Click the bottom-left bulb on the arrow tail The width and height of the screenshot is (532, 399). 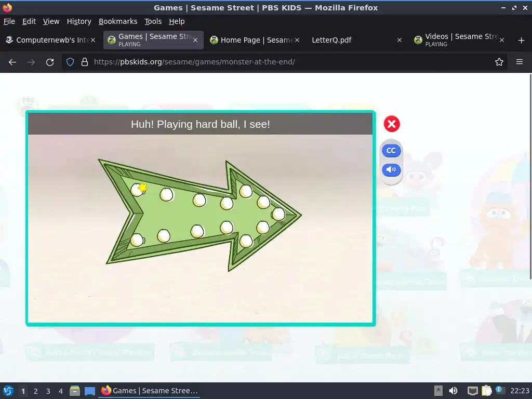137,240
